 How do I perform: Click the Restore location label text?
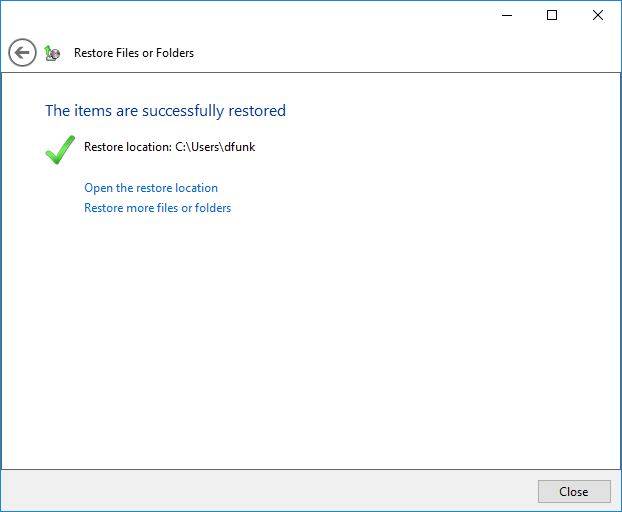[x=128, y=147]
